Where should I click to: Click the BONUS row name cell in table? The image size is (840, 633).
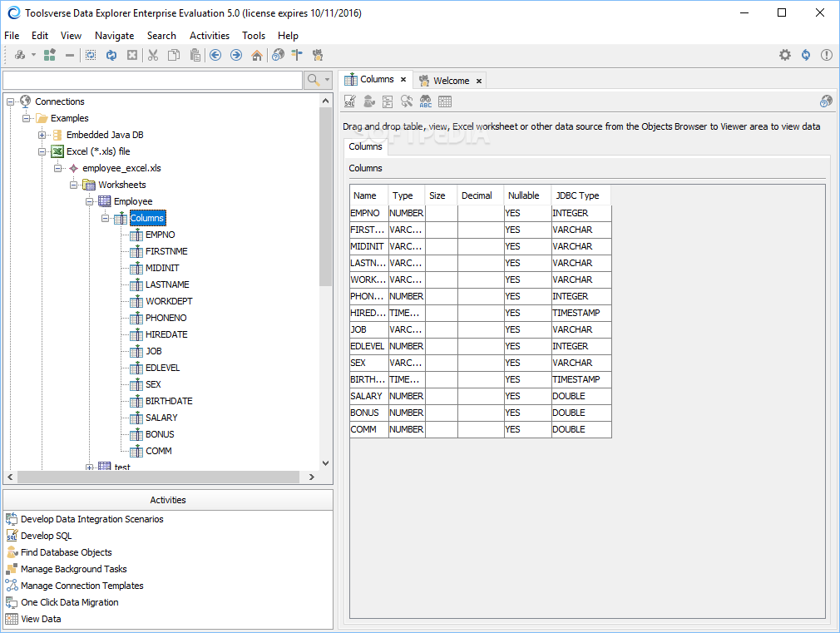click(369, 413)
